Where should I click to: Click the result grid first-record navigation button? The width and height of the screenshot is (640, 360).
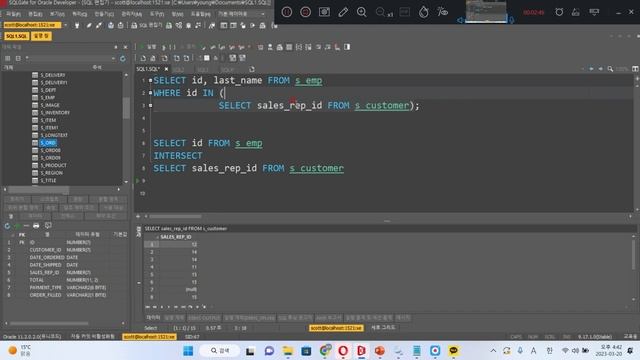pos(148,307)
